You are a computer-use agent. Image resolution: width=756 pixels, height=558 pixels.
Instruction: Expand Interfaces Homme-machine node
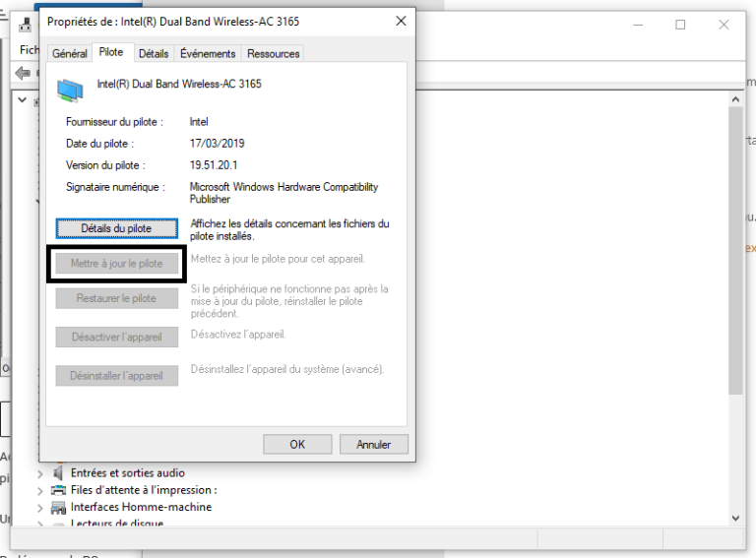40,508
